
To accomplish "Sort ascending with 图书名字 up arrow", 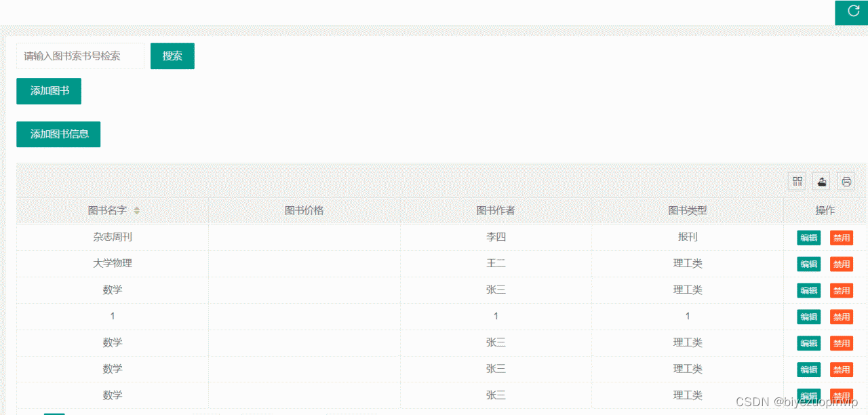I will pyautogui.click(x=136, y=208).
